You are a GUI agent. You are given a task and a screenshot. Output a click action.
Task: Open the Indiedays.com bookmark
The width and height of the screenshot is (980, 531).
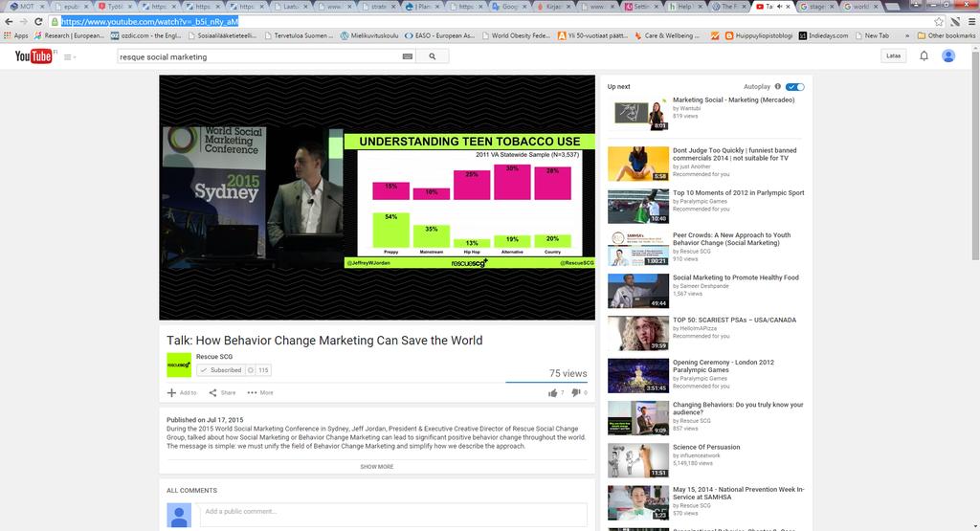(x=823, y=36)
